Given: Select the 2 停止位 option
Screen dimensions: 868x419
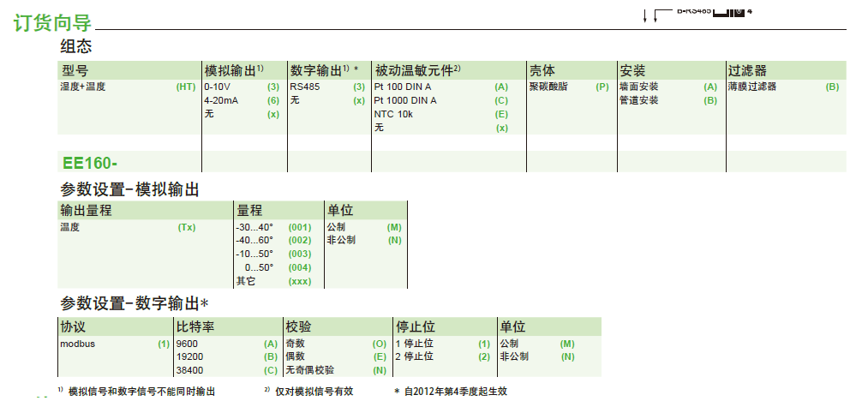Looking at the screenshot, I should tap(414, 357).
